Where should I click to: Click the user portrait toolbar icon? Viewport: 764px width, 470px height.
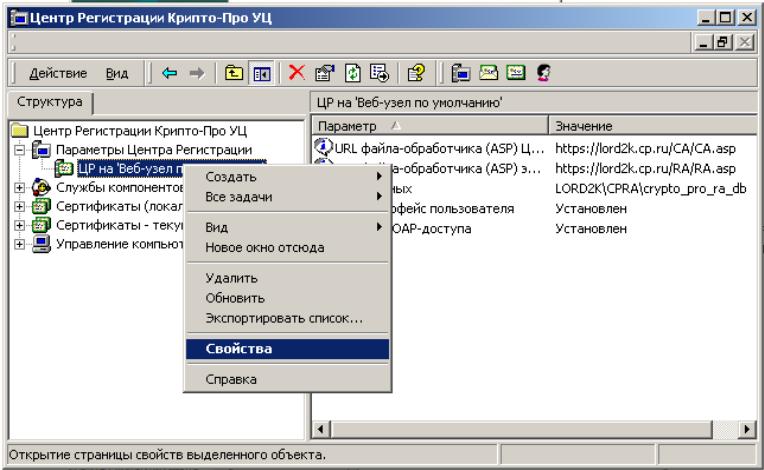click(543, 73)
